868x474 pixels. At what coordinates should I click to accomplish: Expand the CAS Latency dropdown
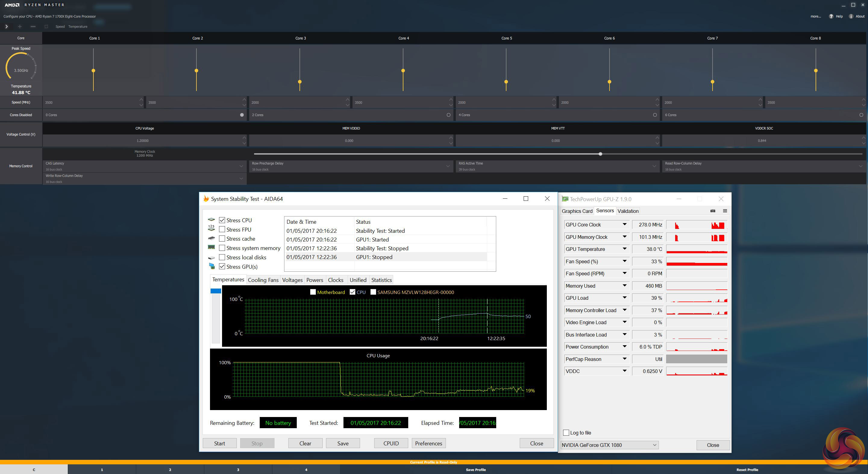[241, 166]
